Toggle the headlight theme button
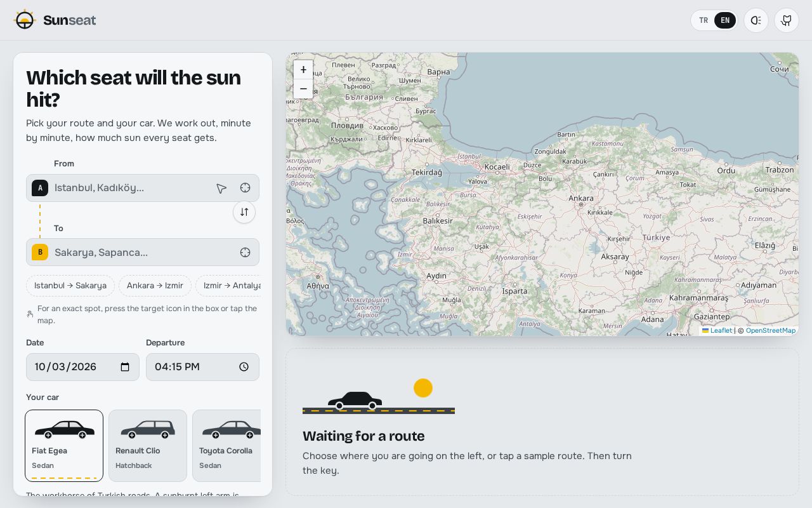The height and width of the screenshot is (508, 812). [x=756, y=20]
